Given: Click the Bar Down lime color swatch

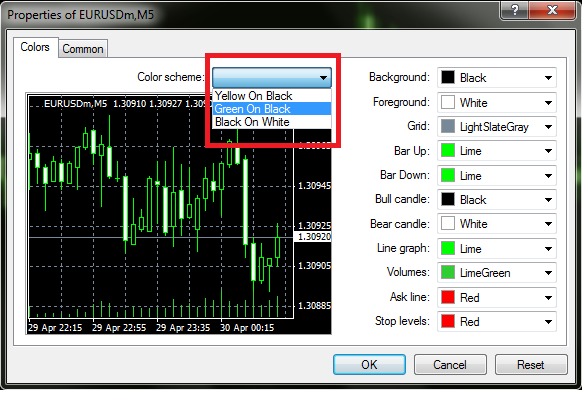Looking at the screenshot, I should click(x=448, y=175).
